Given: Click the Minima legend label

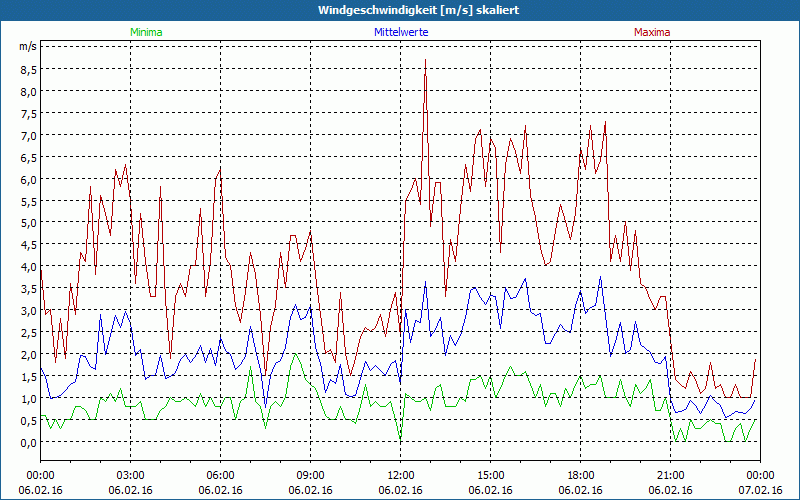Looking at the screenshot, I should tap(146, 32).
